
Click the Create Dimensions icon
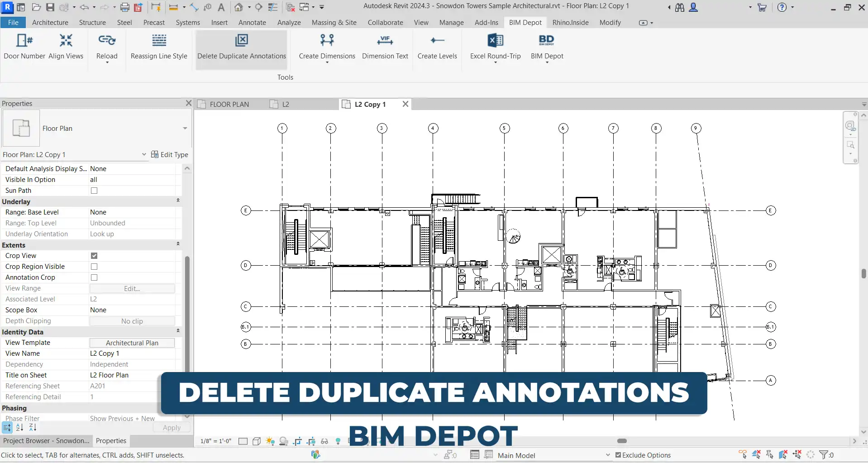327,41
